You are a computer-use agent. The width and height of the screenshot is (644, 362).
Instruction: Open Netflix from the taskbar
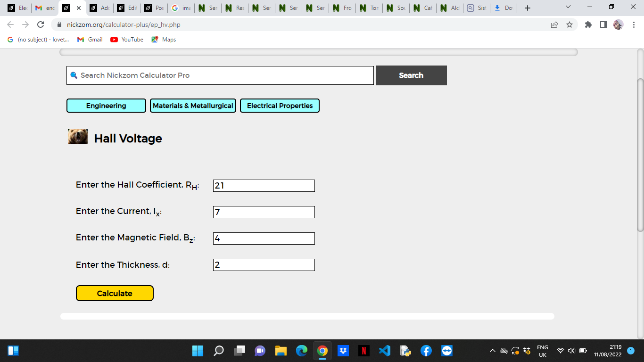[x=363, y=351]
